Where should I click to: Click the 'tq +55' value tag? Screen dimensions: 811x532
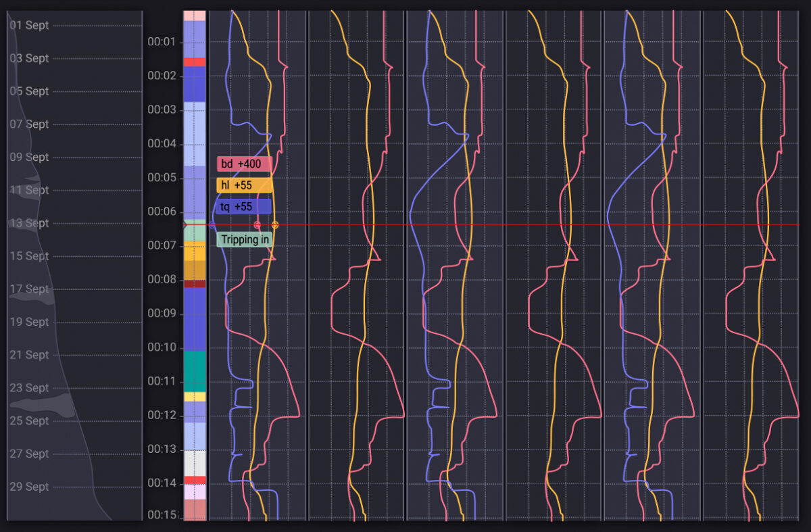pos(244,207)
